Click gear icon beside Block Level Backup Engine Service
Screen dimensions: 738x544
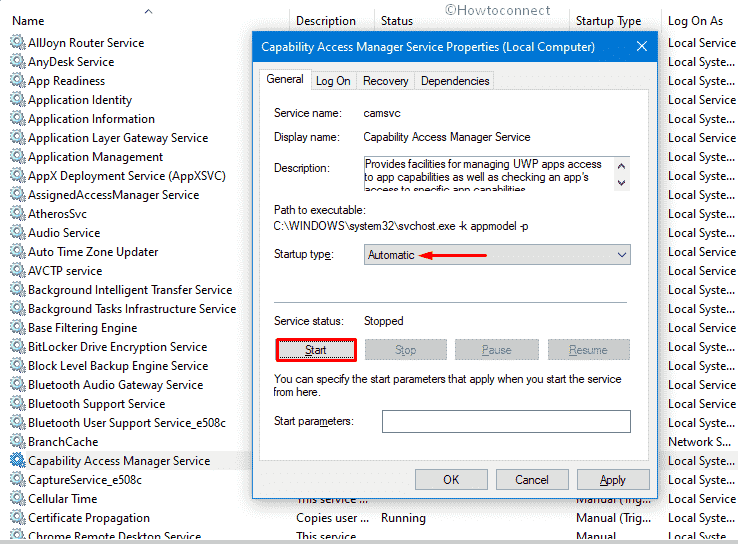18,365
